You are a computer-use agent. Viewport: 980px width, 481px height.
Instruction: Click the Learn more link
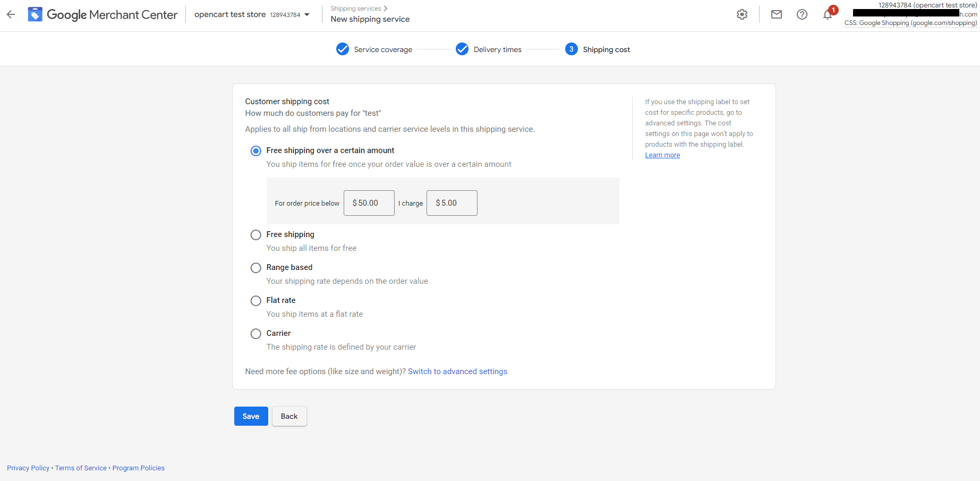coord(662,155)
